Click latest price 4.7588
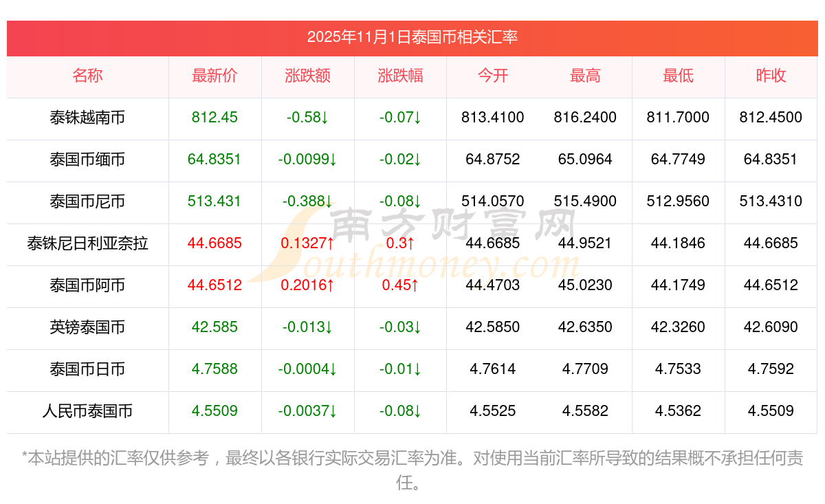 (x=214, y=369)
